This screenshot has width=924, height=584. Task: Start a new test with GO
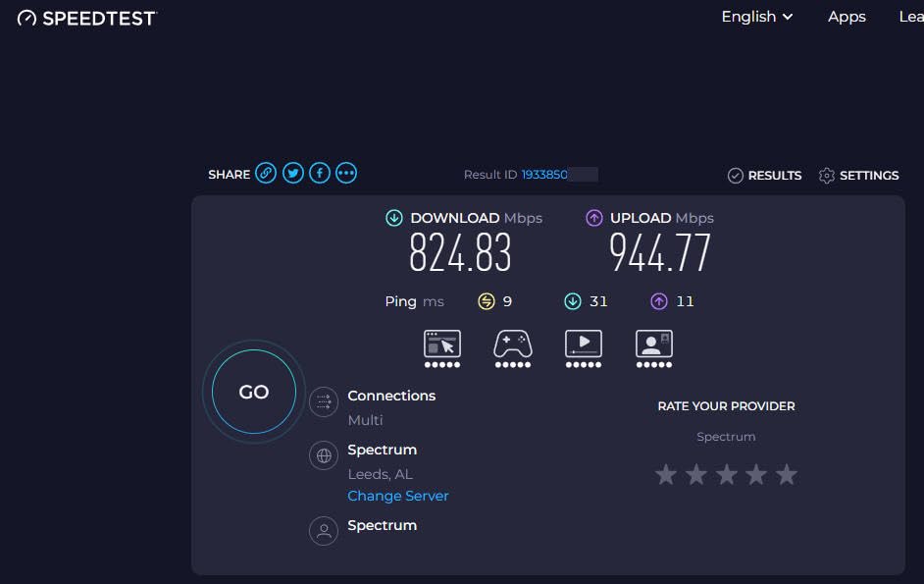point(254,392)
